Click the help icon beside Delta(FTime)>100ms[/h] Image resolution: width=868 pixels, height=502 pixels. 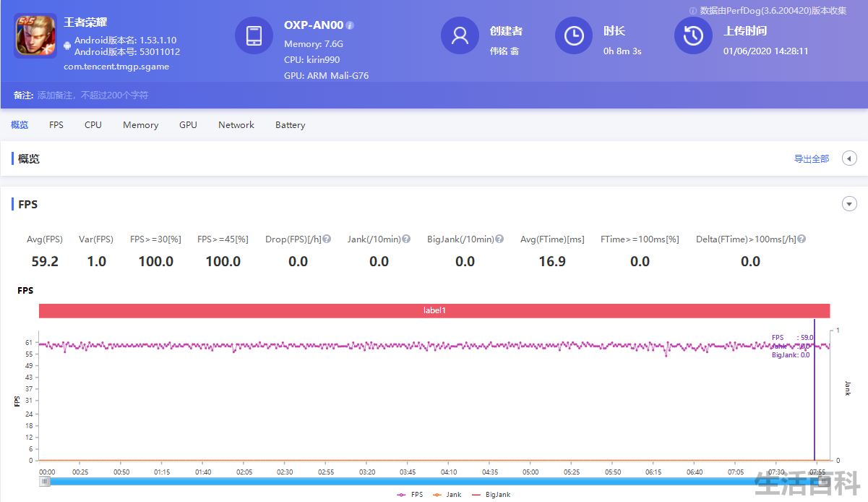(x=802, y=239)
